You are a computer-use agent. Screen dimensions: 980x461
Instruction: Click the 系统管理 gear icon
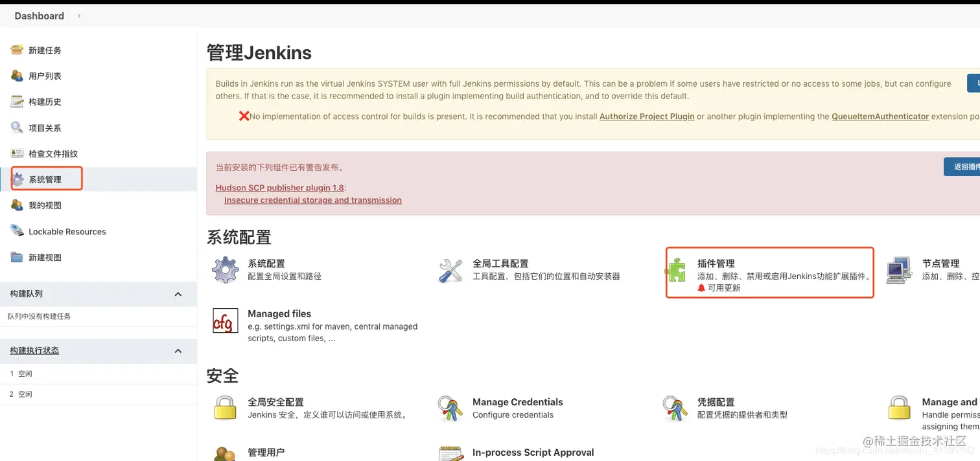click(17, 179)
